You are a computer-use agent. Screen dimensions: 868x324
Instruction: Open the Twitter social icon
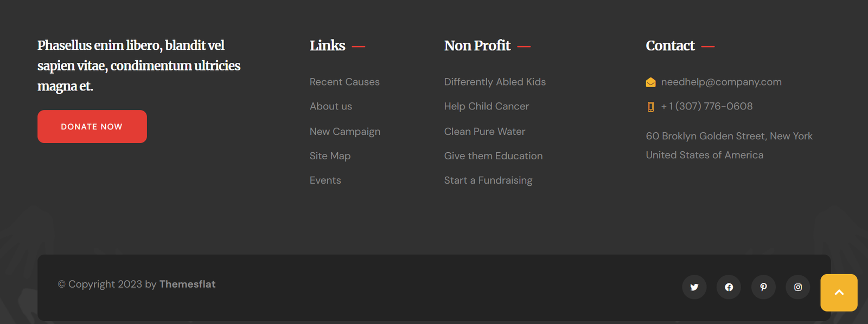coord(694,287)
